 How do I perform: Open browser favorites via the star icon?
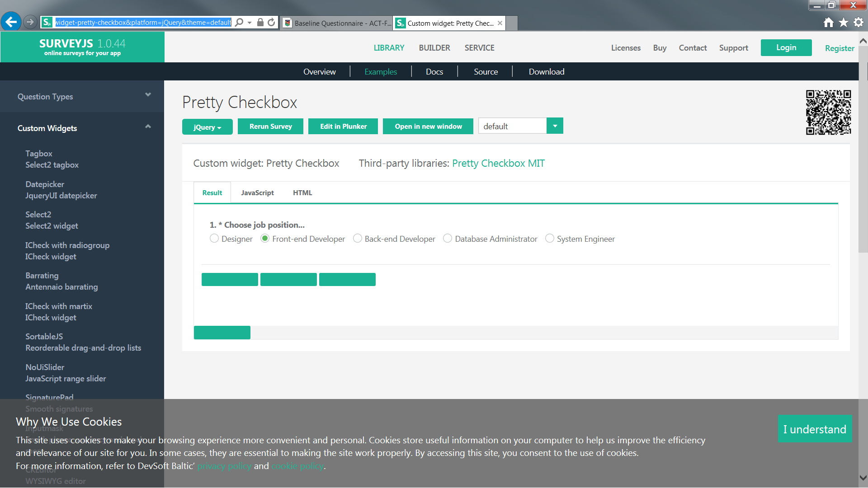coord(844,22)
